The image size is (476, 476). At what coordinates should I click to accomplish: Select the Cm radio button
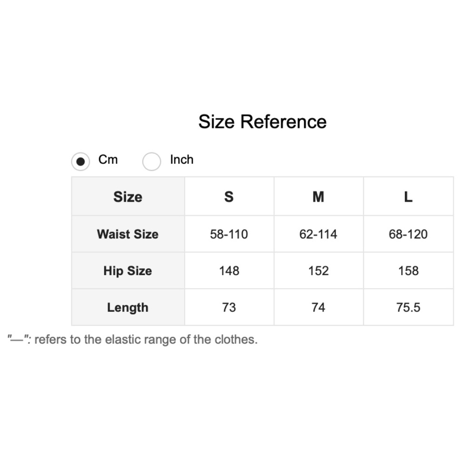click(x=80, y=162)
